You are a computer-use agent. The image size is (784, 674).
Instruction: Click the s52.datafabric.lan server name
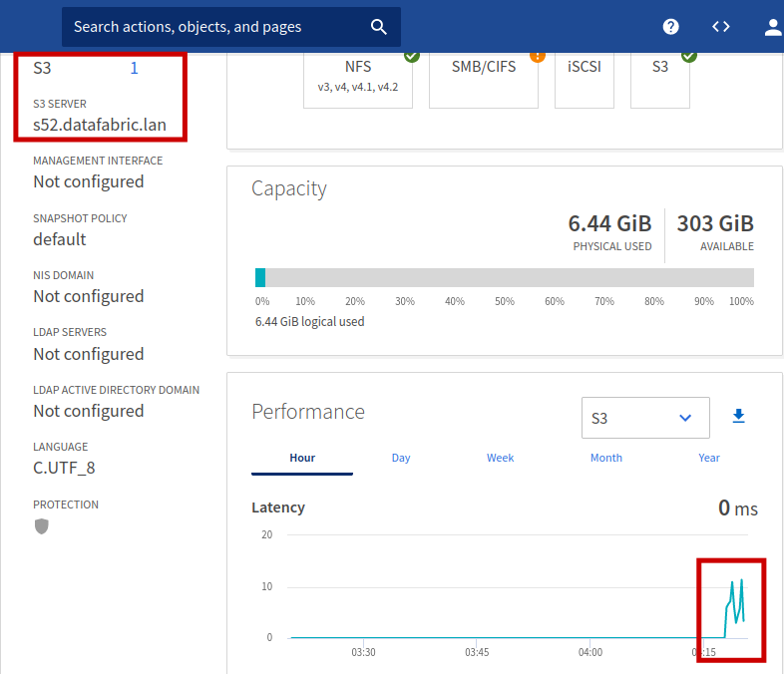pos(100,125)
